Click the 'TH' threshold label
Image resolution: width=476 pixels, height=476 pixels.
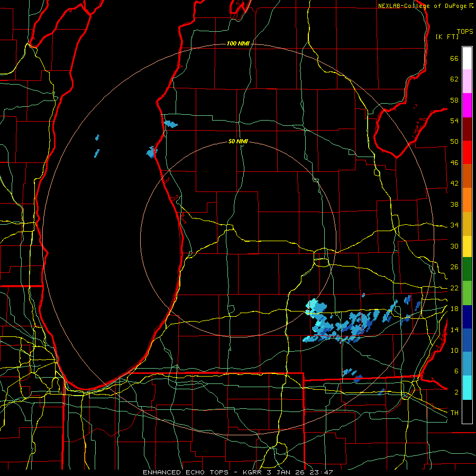click(x=454, y=413)
